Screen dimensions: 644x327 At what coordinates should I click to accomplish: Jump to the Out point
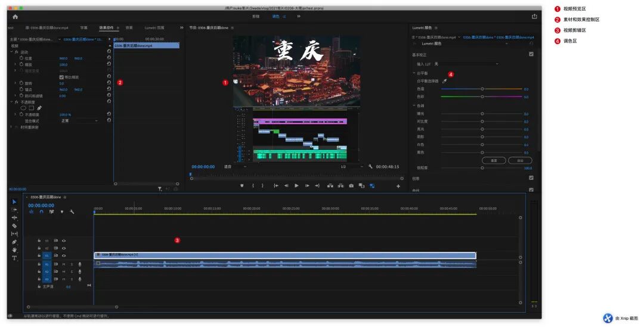(317, 186)
